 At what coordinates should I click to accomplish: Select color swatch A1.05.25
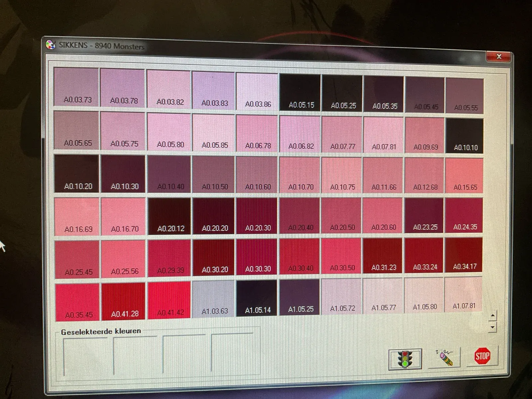[300, 297]
